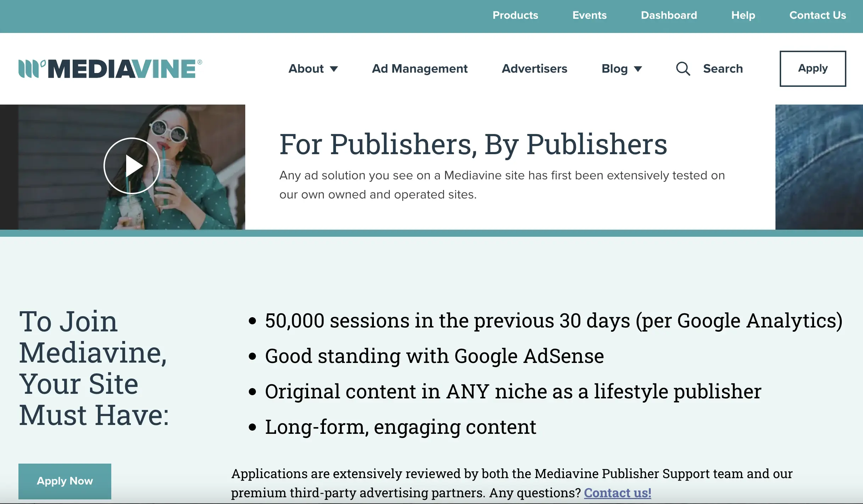Click the outlined Apply button in header
Image resolution: width=863 pixels, height=504 pixels.
[x=813, y=68]
